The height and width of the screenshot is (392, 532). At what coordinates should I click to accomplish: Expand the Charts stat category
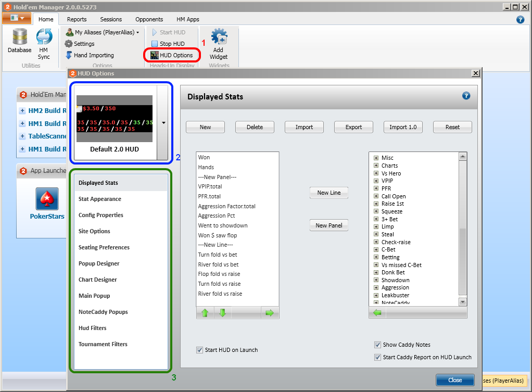376,166
